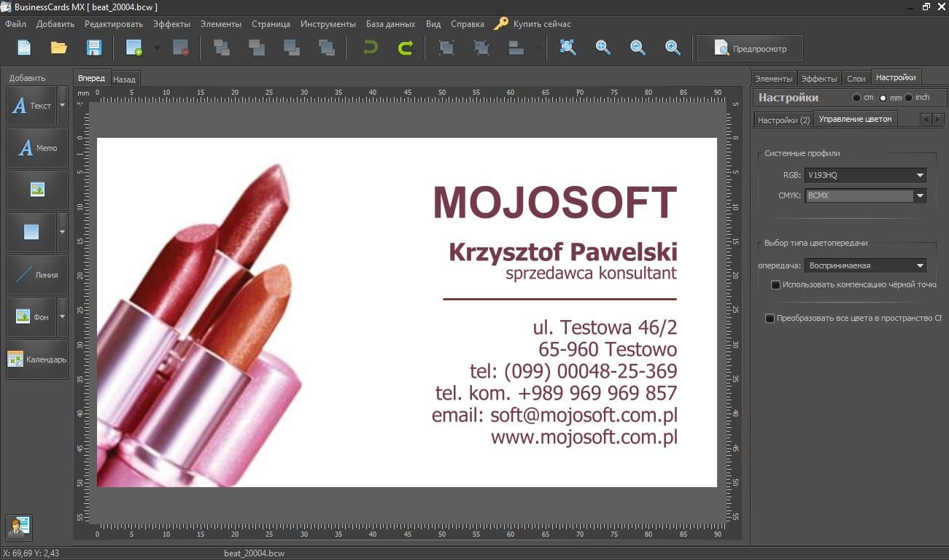Expand the Текст button dropdown arrow

click(x=62, y=106)
